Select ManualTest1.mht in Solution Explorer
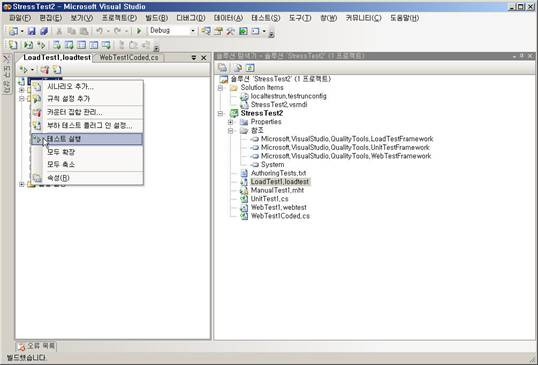Image resolution: width=538 pixels, height=365 pixels. click(x=277, y=190)
